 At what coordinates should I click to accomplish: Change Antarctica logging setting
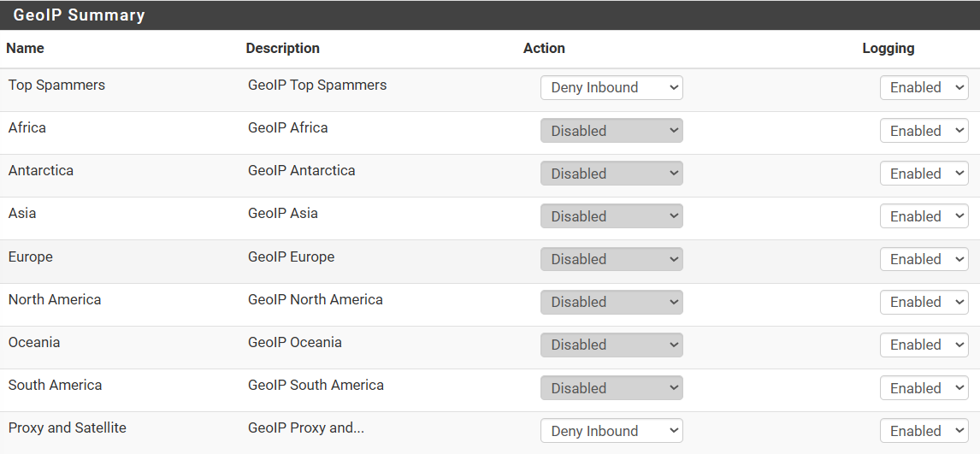coord(924,173)
